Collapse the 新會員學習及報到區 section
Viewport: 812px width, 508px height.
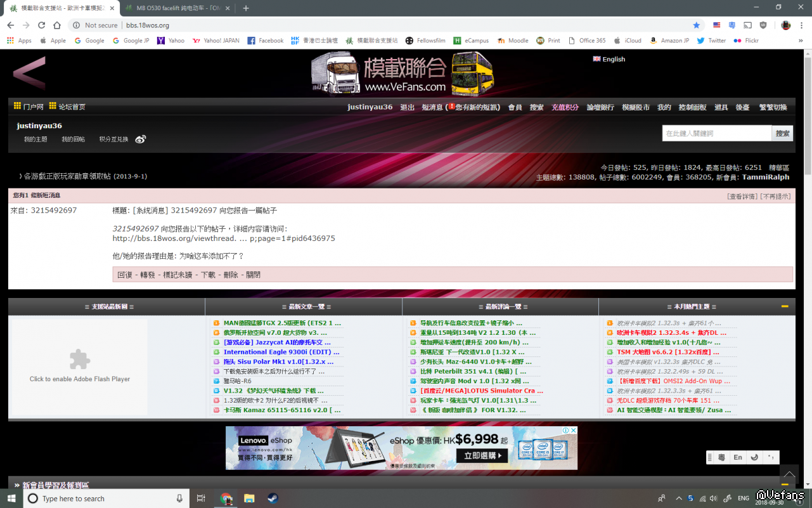785,485
